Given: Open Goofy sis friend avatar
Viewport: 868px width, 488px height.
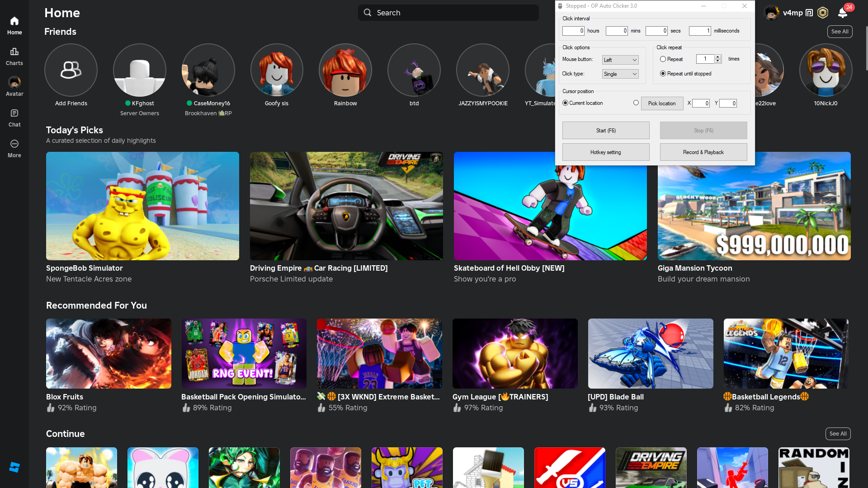Looking at the screenshot, I should pyautogui.click(x=277, y=70).
